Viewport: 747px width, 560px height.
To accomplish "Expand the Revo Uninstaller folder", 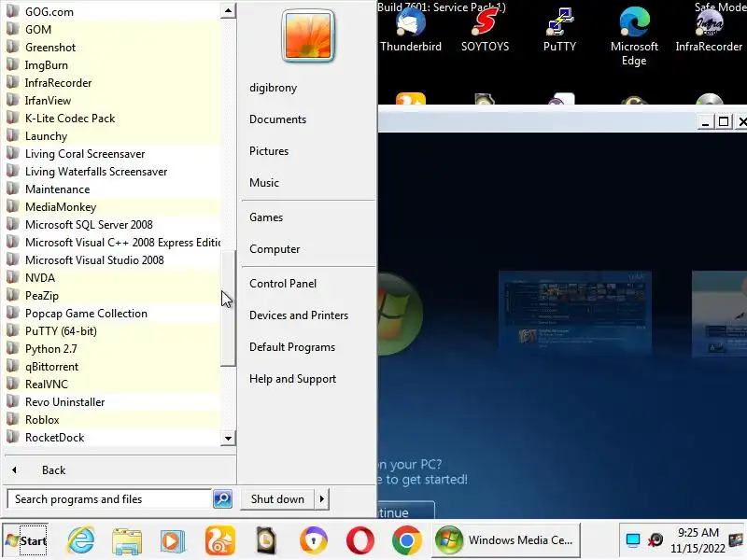I will coord(112,402).
